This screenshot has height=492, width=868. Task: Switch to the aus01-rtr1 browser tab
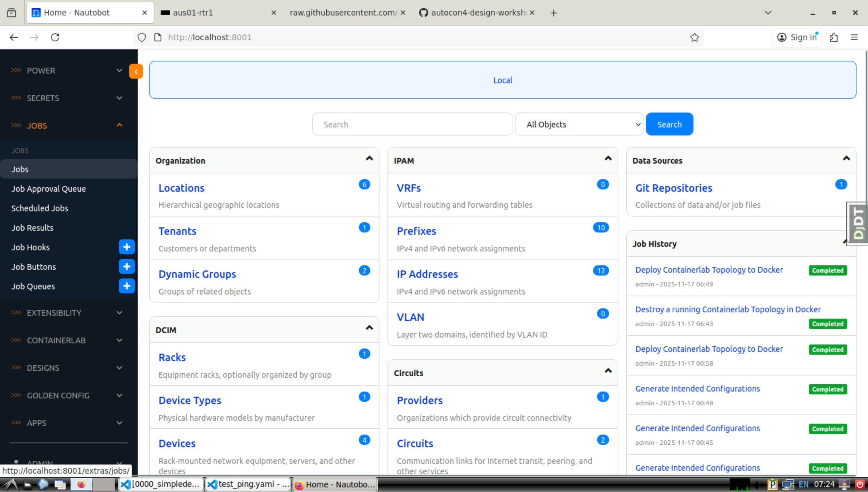coord(216,13)
